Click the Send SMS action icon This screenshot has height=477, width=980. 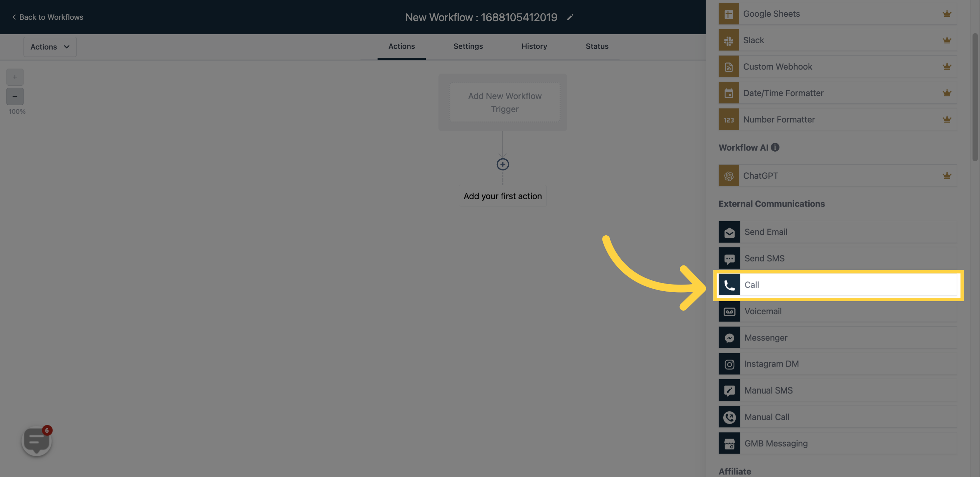[x=729, y=258]
